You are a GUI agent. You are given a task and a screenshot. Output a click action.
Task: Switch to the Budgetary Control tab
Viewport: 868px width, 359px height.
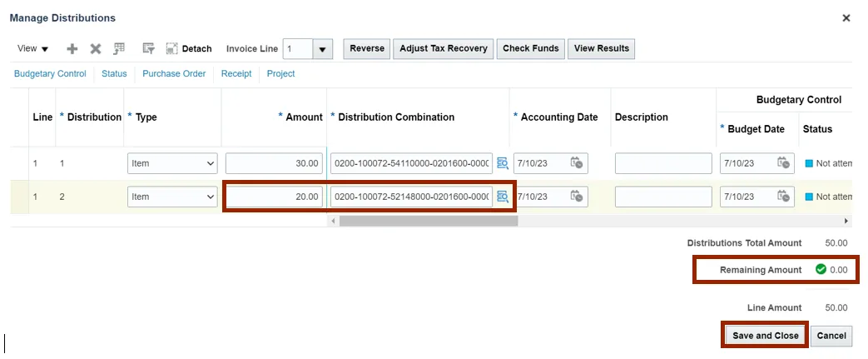click(x=50, y=73)
